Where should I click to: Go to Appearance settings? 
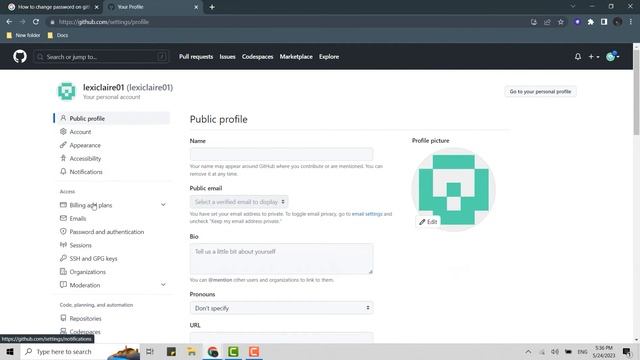pyautogui.click(x=85, y=145)
